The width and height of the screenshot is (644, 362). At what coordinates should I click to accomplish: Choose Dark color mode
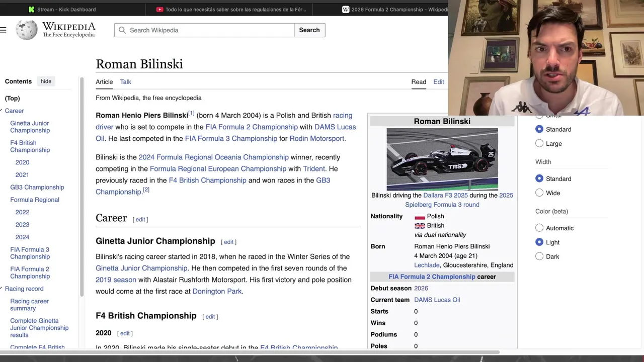(539, 256)
